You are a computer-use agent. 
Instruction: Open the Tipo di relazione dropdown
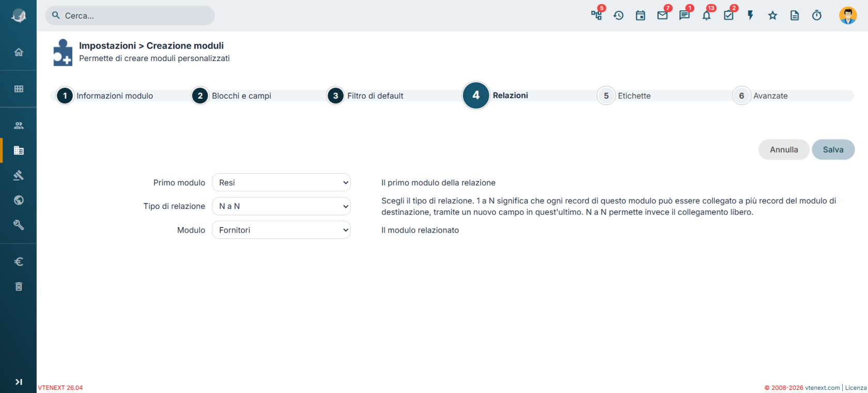(281, 206)
